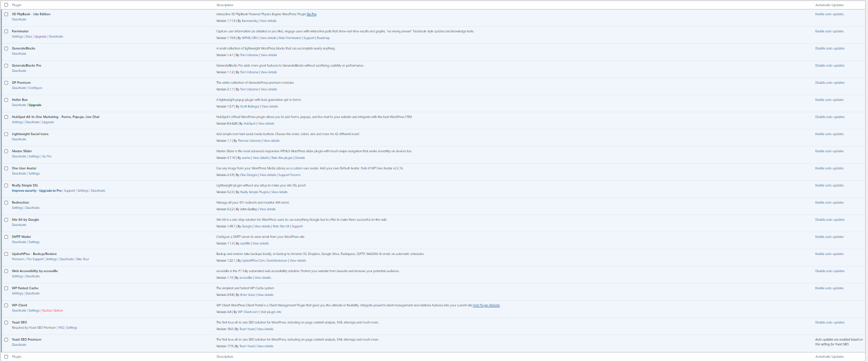Check the box for GenerateBlocks Pro

pos(6,66)
